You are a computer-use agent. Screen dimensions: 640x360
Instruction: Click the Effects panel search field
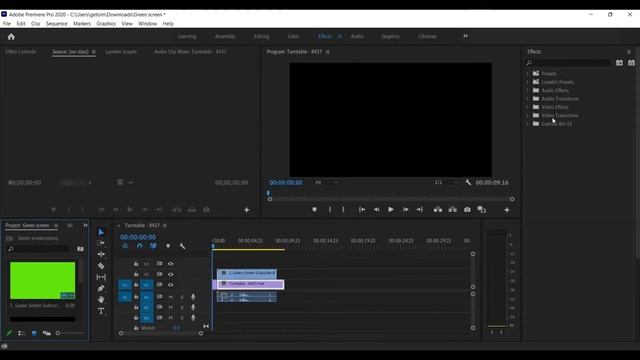click(568, 63)
